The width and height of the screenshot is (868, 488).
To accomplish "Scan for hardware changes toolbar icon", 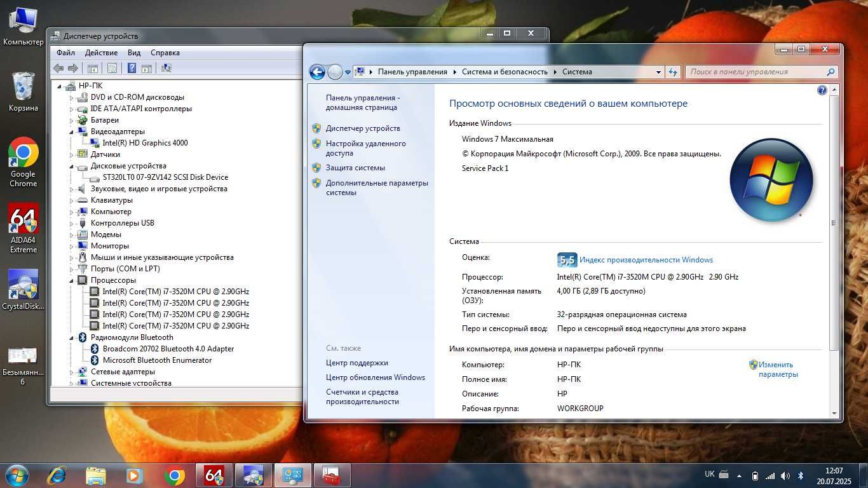I will click(166, 68).
